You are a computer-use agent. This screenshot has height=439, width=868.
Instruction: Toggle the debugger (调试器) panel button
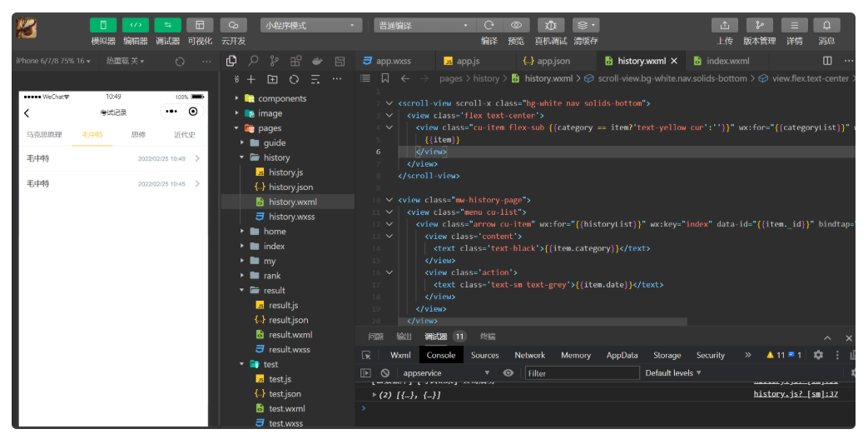point(167,25)
